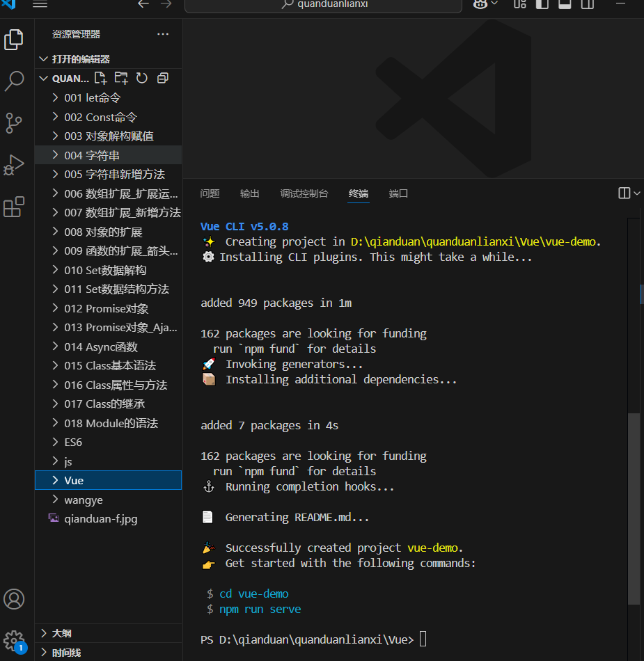
Task: Collapse all folders in explorer
Action: [x=163, y=78]
